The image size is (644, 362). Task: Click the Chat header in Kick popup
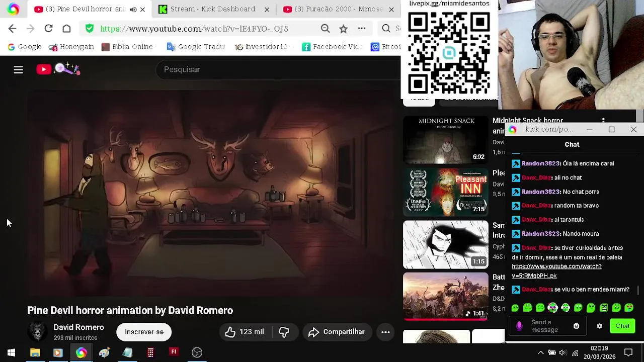click(572, 144)
